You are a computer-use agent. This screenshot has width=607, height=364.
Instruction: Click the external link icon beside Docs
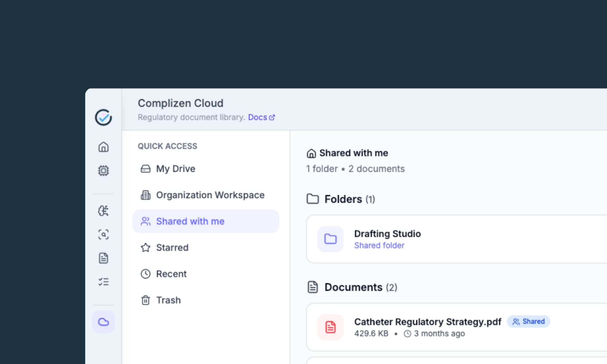click(x=272, y=118)
